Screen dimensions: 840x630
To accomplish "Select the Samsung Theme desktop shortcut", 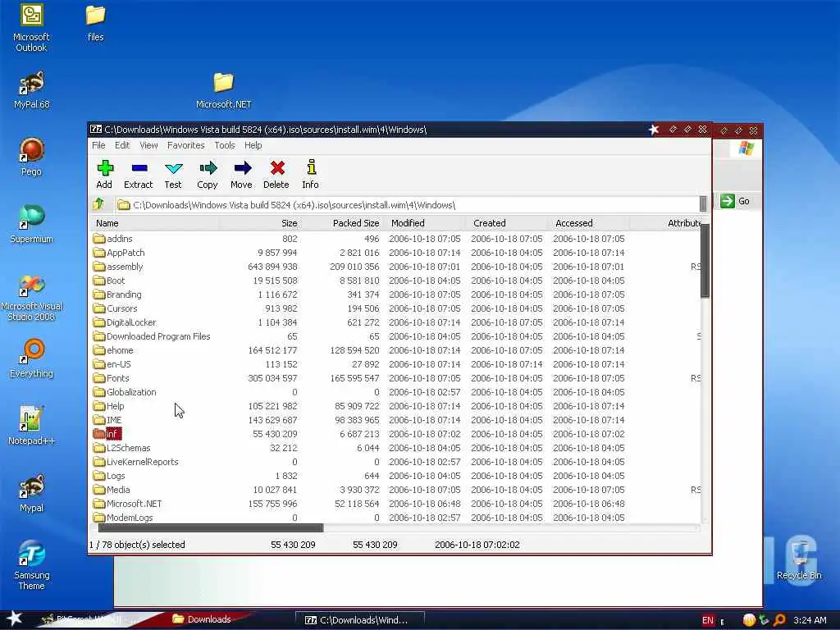I will [x=32, y=565].
